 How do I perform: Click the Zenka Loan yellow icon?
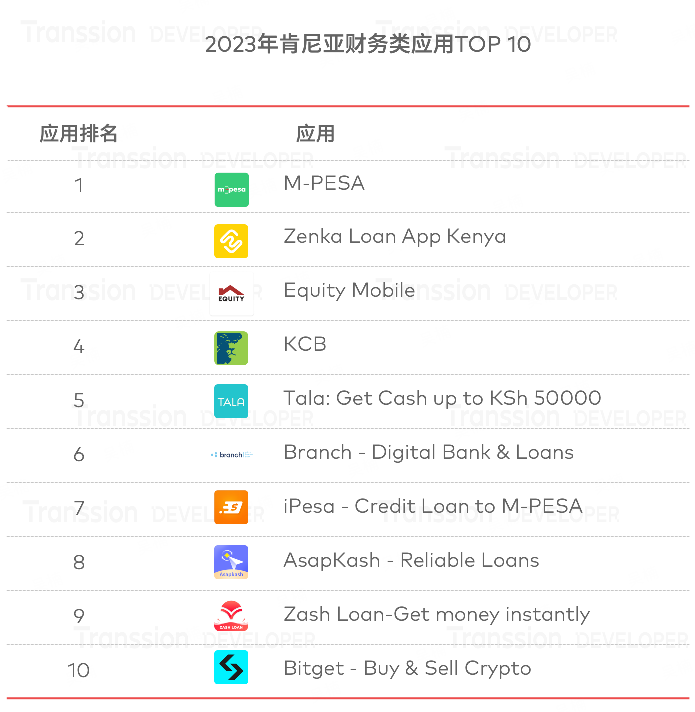pos(231,240)
